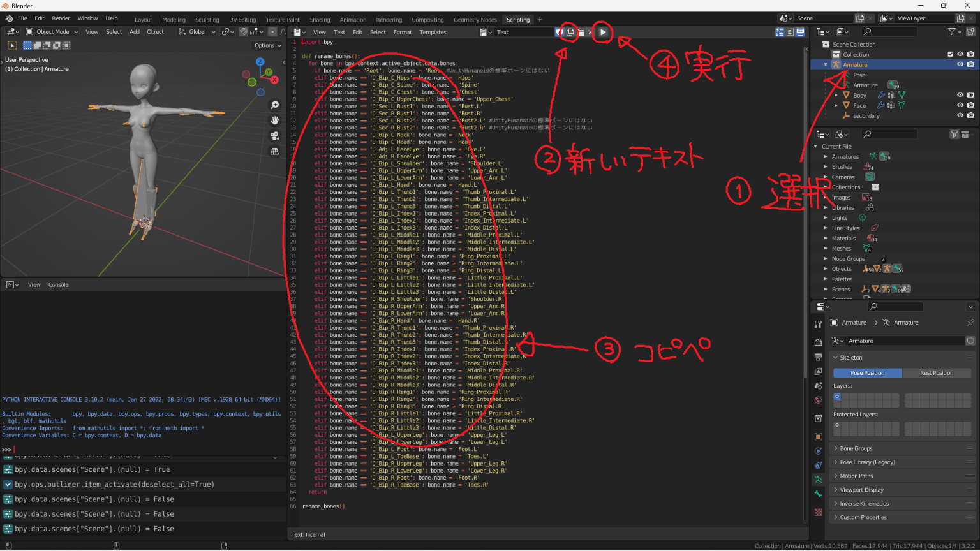The height and width of the screenshot is (551, 980).
Task: Disable camera render toggle for secondary
Action: click(x=970, y=115)
